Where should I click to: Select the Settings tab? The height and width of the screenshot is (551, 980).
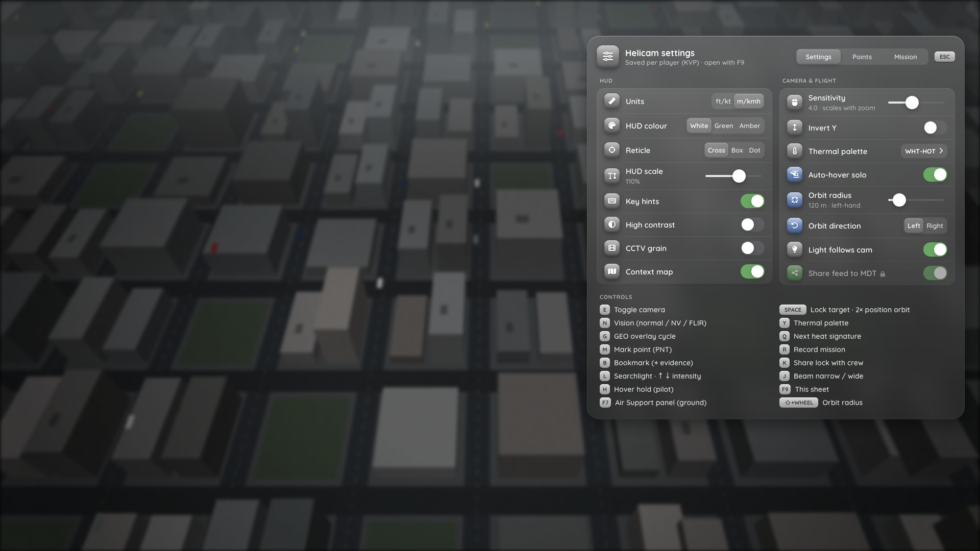click(818, 57)
